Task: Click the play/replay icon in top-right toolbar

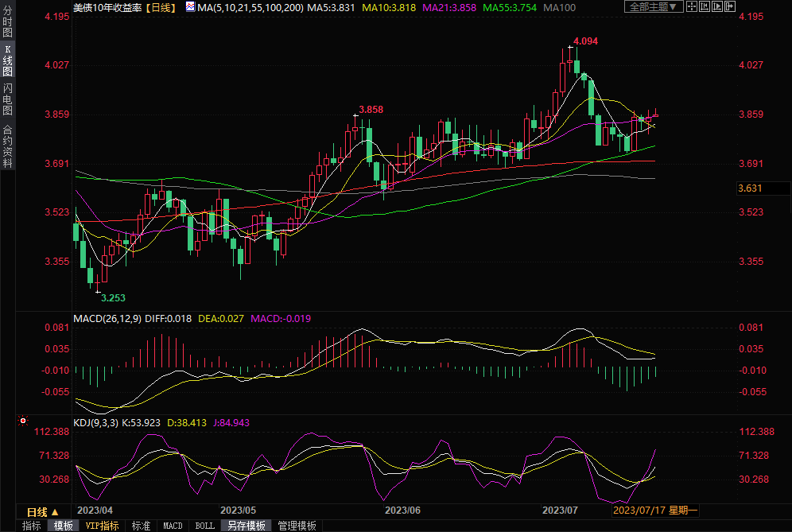Action: click(716, 6)
